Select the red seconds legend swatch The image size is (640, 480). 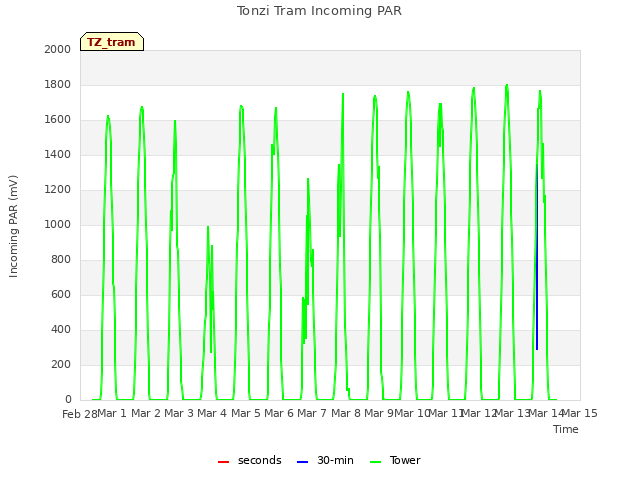[x=223, y=462]
